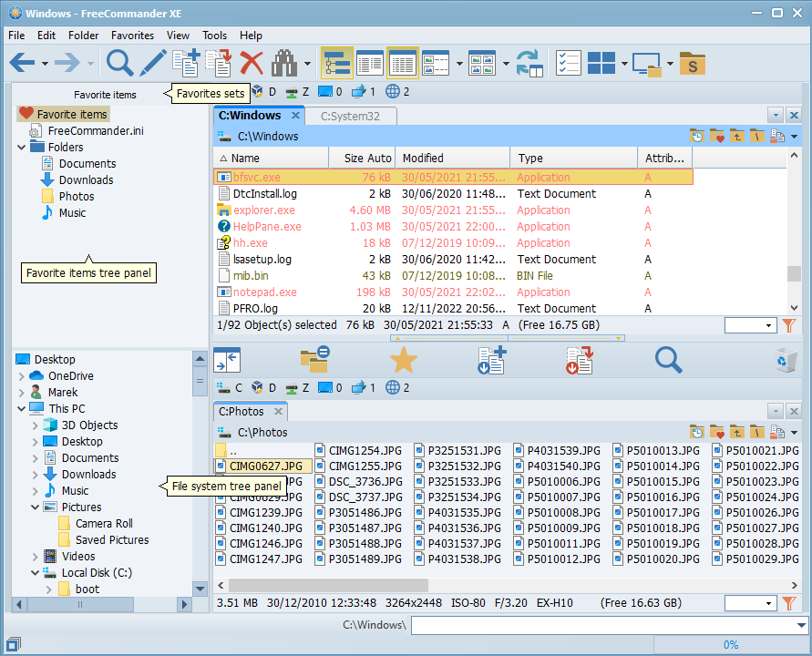Click the synchronize folders arrows icon

529,63
